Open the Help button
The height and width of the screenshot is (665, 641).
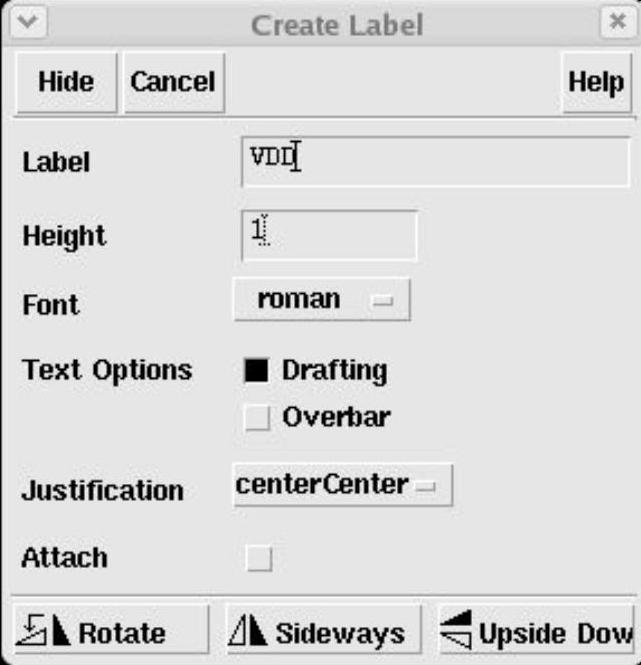595,82
